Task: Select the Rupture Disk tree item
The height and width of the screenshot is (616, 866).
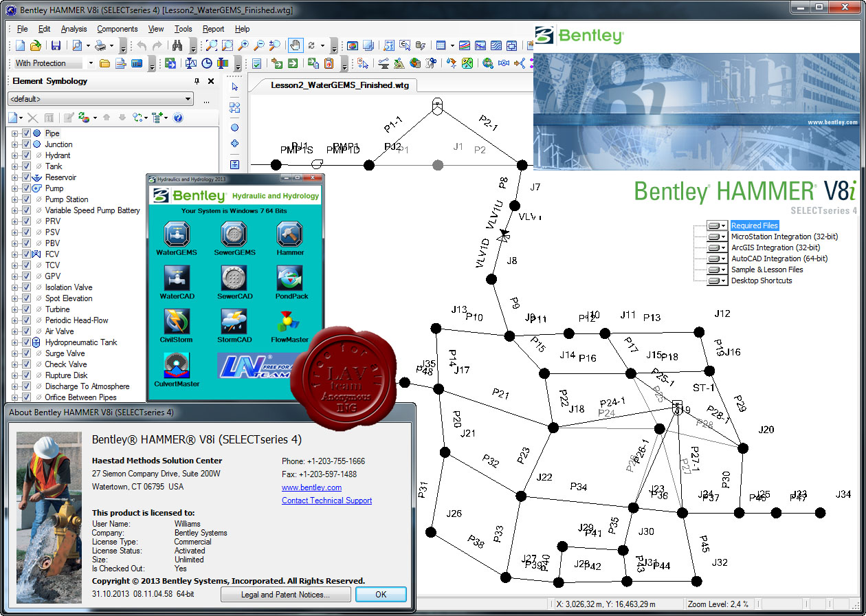Action: pos(66,375)
